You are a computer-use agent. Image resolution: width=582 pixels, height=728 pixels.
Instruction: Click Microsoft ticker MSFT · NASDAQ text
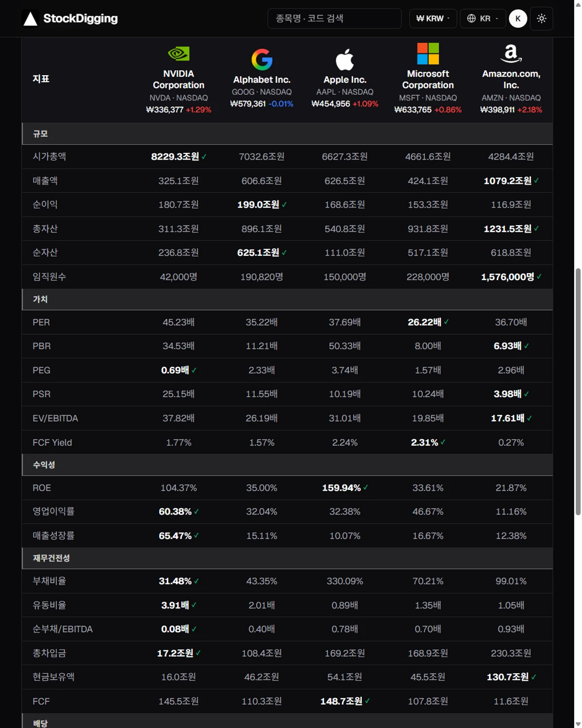point(428,98)
